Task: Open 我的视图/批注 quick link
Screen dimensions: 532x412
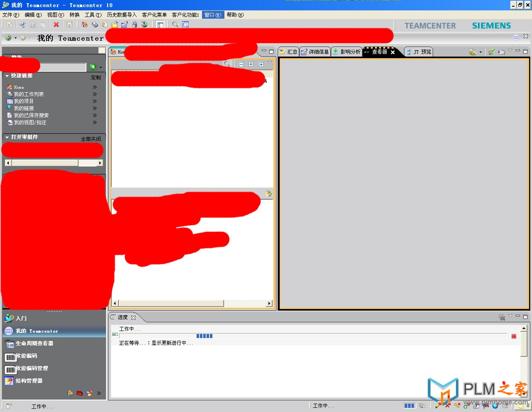Action: (30, 123)
